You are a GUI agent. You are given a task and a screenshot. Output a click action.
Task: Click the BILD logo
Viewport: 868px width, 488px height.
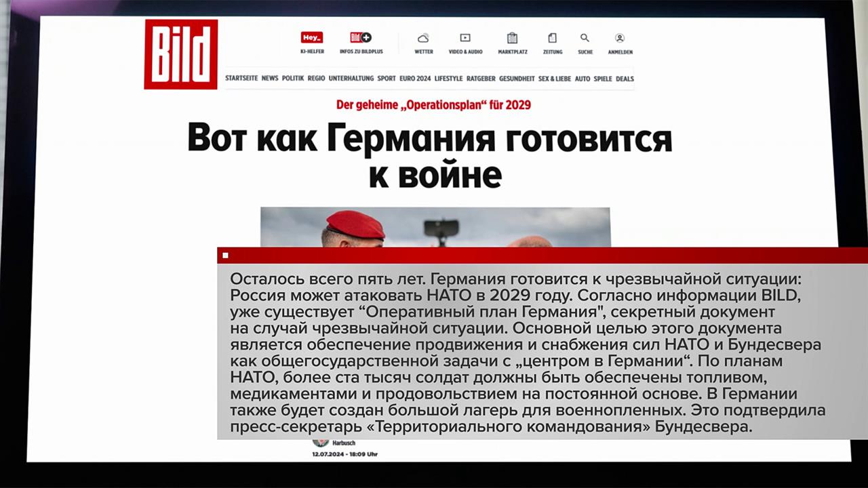coord(181,54)
